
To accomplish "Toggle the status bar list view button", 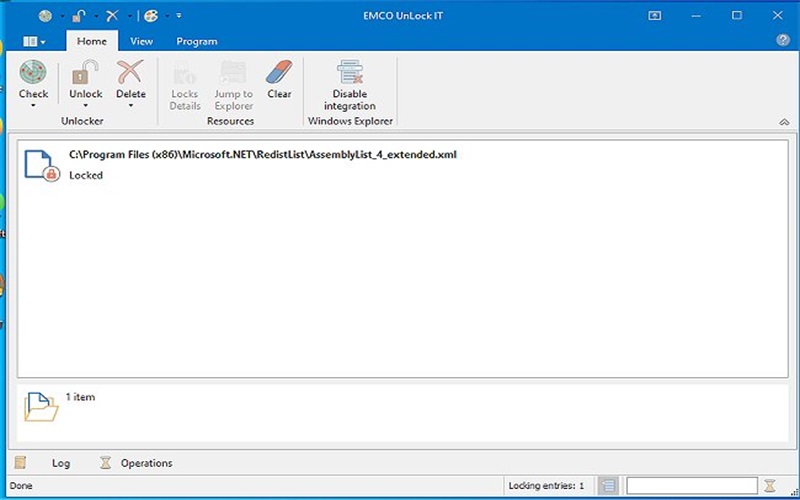I will pos(608,486).
